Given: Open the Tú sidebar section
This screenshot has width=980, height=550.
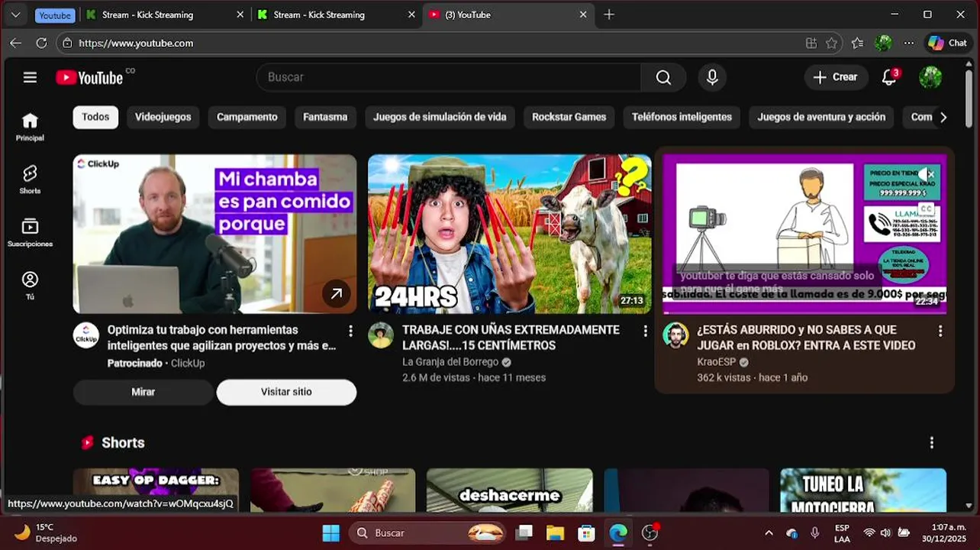Looking at the screenshot, I should click(30, 285).
